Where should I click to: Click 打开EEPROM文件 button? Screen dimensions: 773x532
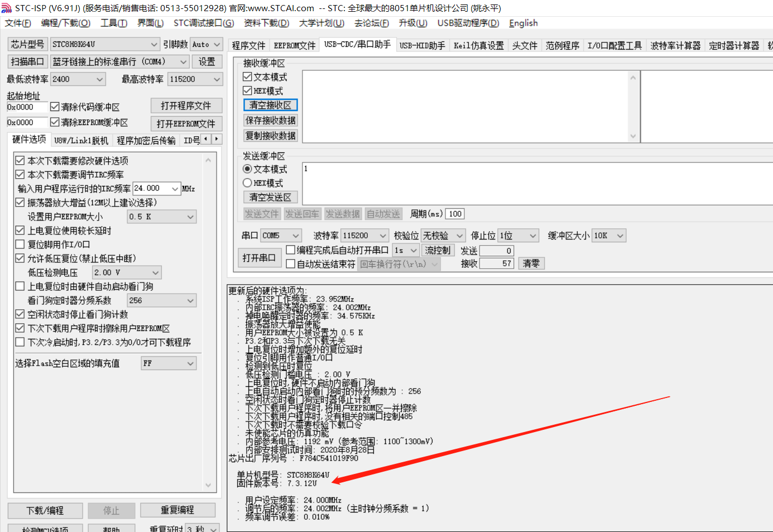(186, 123)
